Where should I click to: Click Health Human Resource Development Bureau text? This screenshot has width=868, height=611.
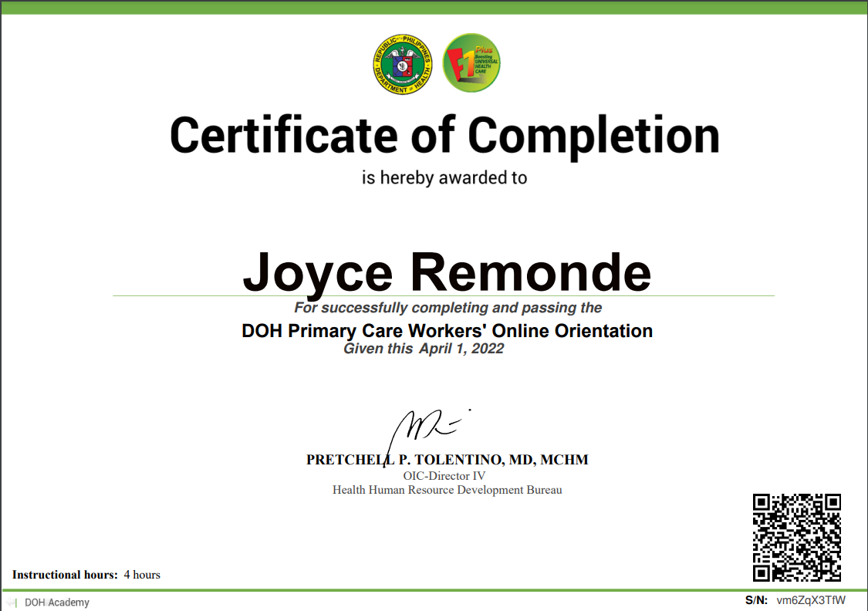[447, 490]
